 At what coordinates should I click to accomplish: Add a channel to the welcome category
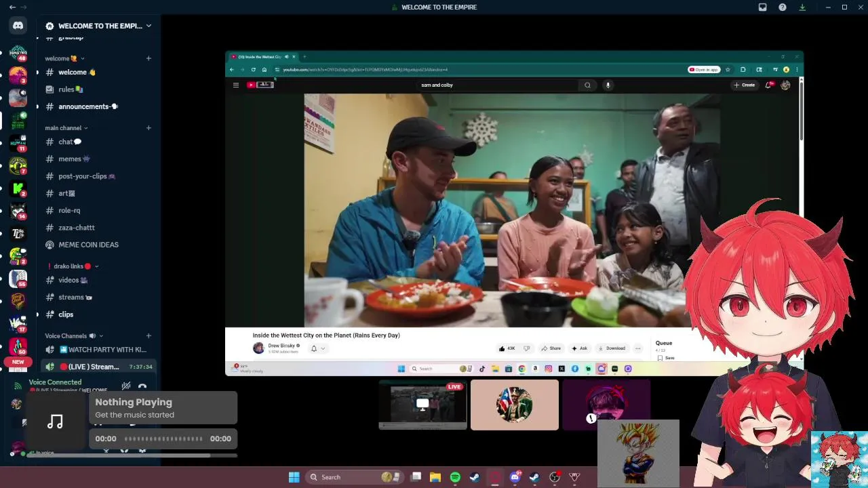(x=149, y=58)
